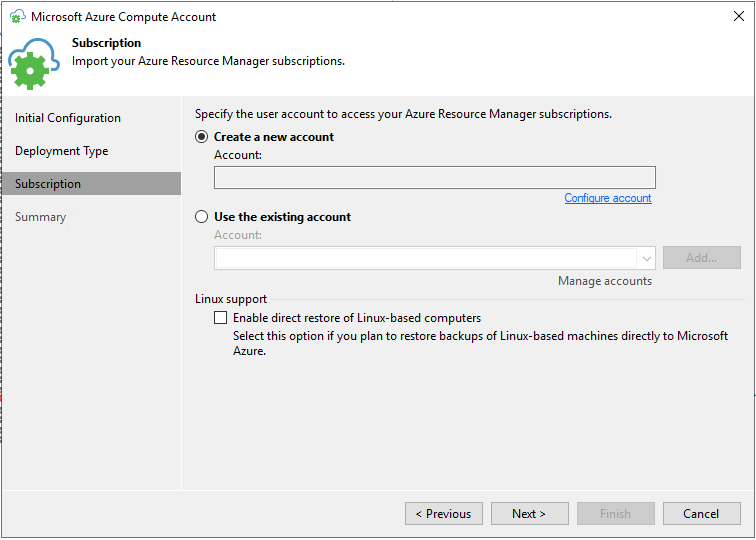This screenshot has height=540, width=756.
Task: Click the Configure account link
Action: (x=608, y=198)
